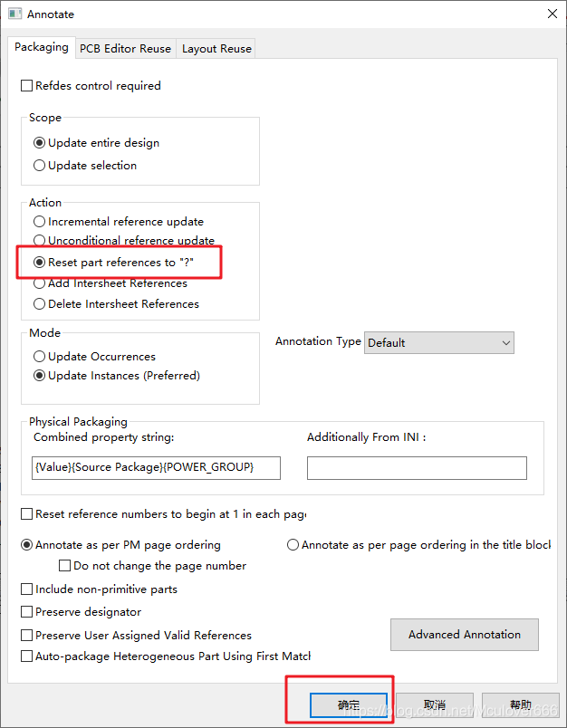Select Add Intersheet References action
Screen dimensions: 567x728
[x=39, y=284]
